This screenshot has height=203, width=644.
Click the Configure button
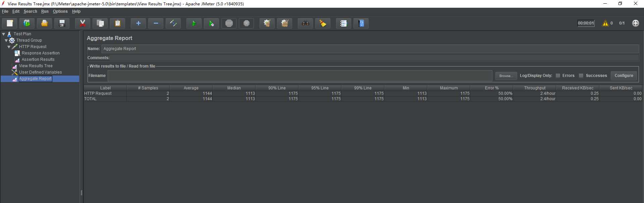click(x=624, y=76)
